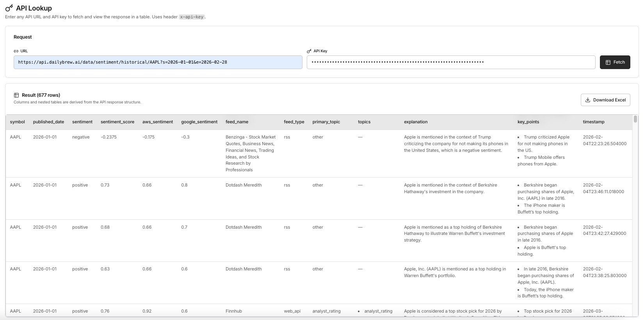Viewport: 644px width, 320px height.
Task: Click the negative sentiment cell
Action: (x=81, y=137)
